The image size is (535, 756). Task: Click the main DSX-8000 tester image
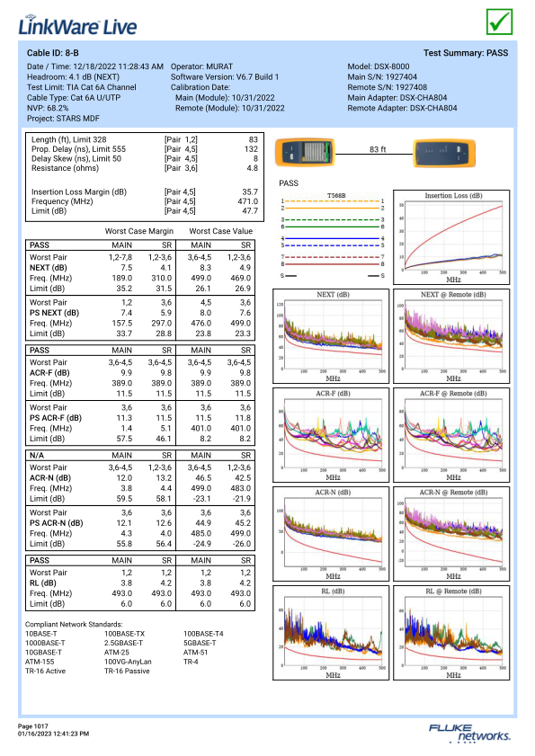[305, 152]
